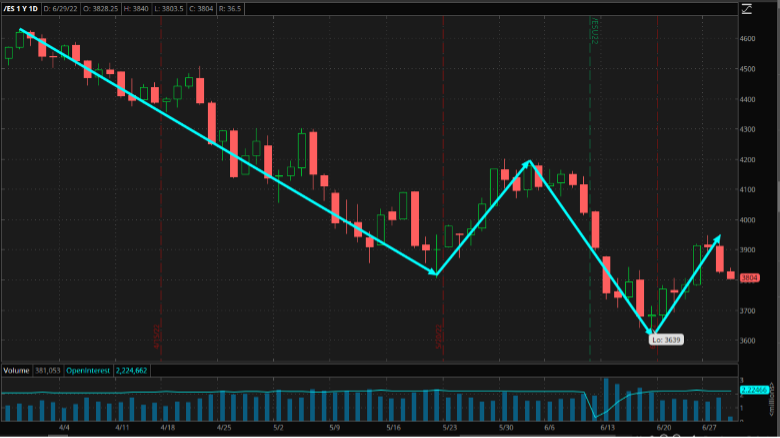
Task: Select the close price C: 3804
Action: tap(201, 9)
